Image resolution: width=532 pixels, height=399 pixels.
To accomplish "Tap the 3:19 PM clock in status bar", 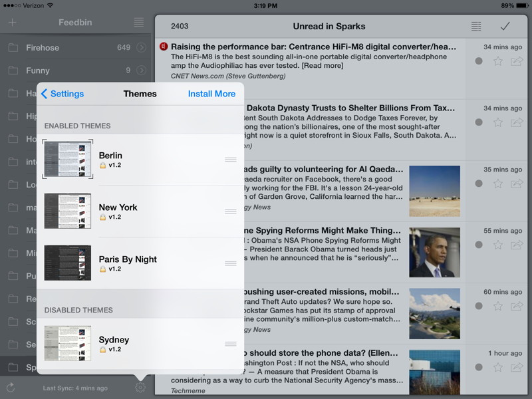I will (265, 5).
